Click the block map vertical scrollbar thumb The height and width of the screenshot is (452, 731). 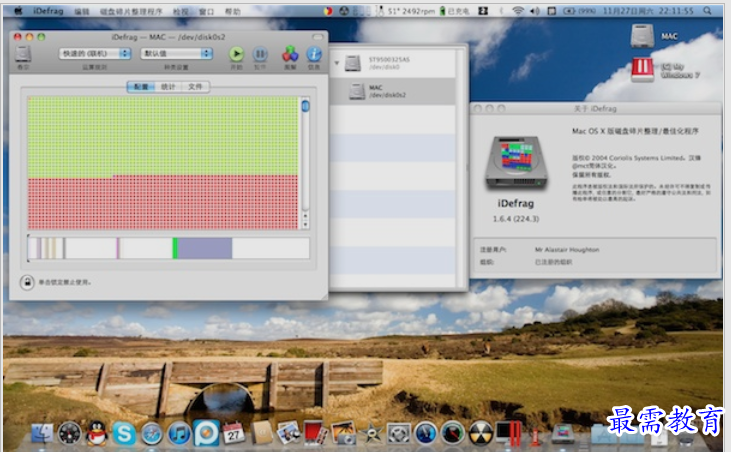tap(305, 106)
